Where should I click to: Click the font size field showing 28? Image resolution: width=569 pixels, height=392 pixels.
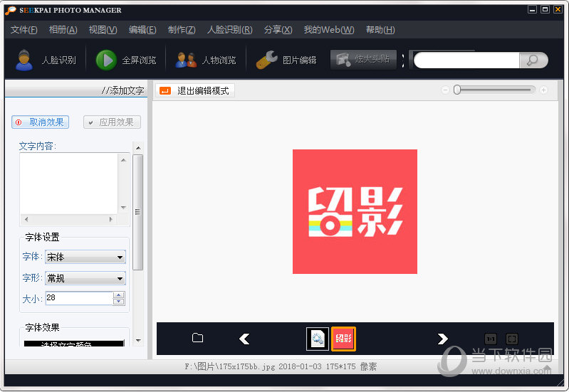[79, 298]
